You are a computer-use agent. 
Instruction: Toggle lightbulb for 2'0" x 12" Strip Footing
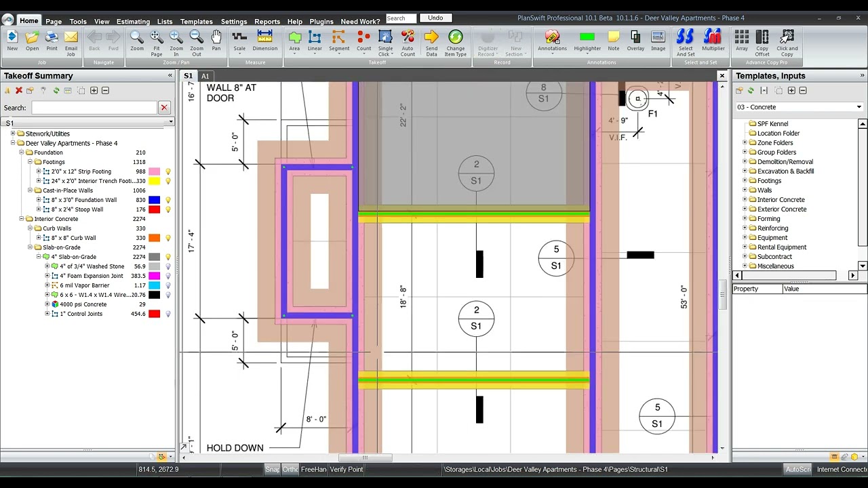coord(168,171)
